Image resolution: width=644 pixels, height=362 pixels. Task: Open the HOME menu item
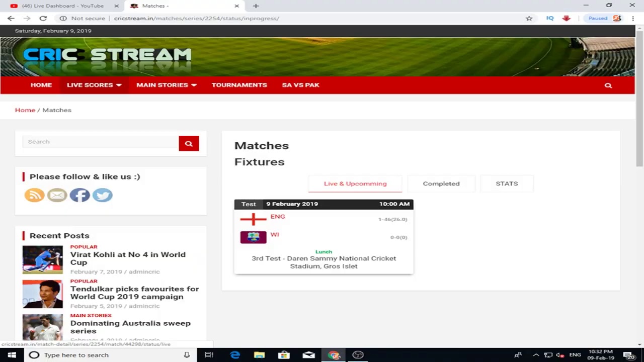pyautogui.click(x=41, y=85)
